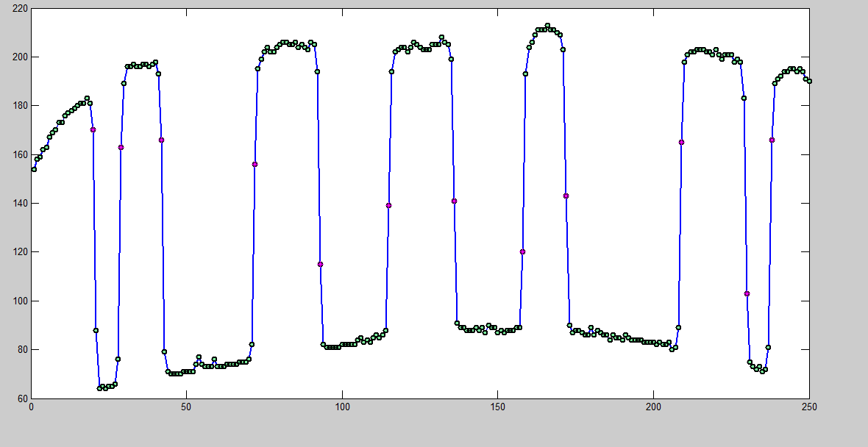This screenshot has width=868, height=447.
Task: Select the magenta marker at value 120 near x=158
Action: point(522,251)
